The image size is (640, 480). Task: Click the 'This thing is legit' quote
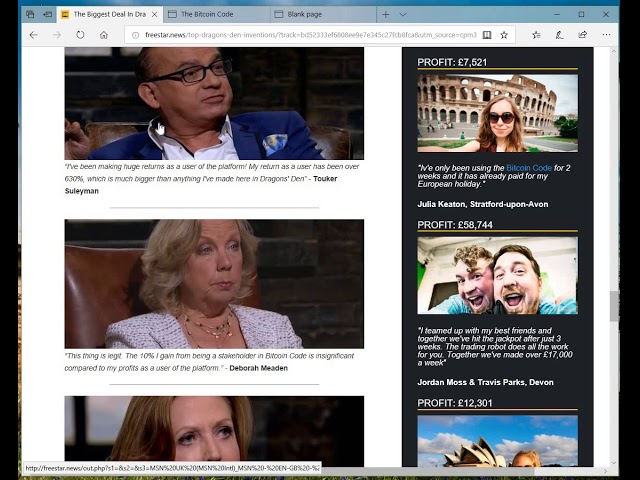point(209,362)
